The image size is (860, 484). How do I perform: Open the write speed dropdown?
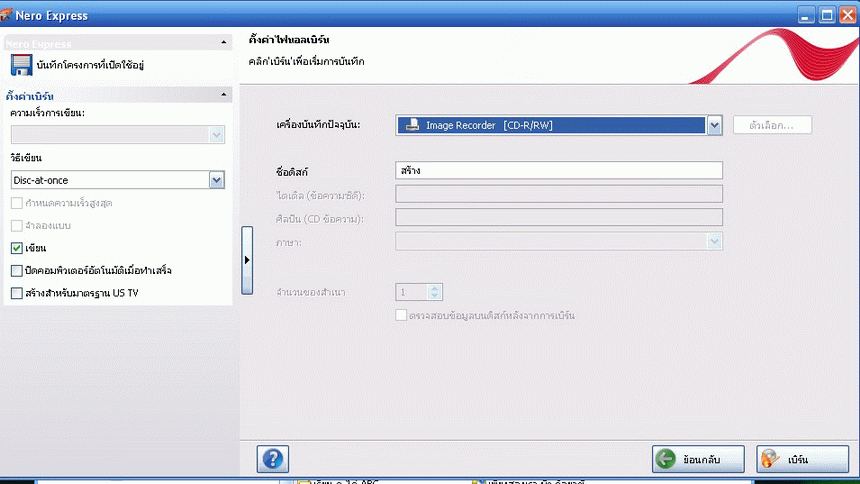[x=217, y=135]
